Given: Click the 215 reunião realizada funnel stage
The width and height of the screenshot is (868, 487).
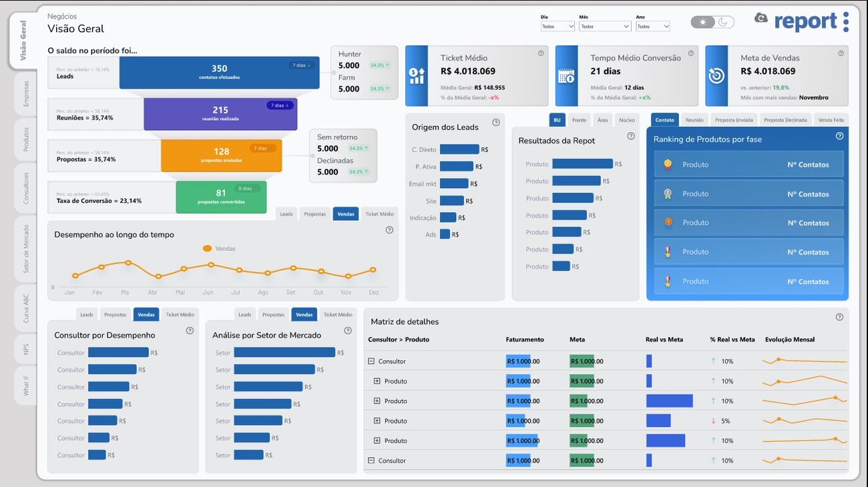Looking at the screenshot, I should 220,113.
